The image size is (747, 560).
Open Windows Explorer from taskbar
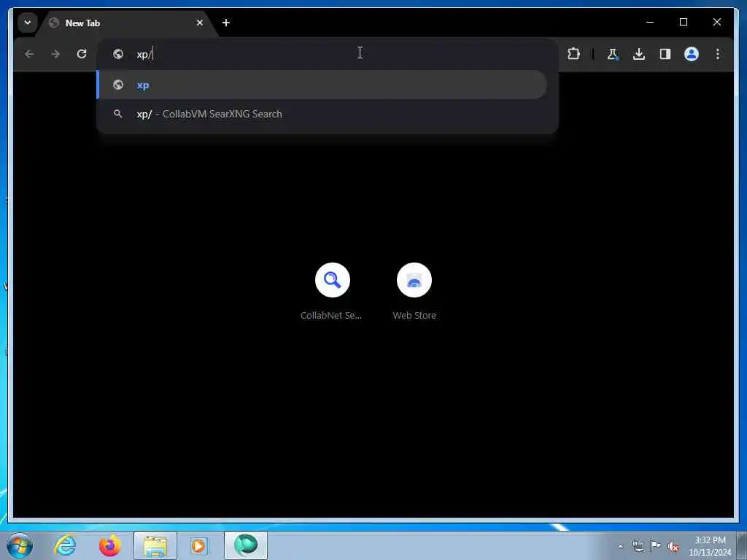coord(155,545)
